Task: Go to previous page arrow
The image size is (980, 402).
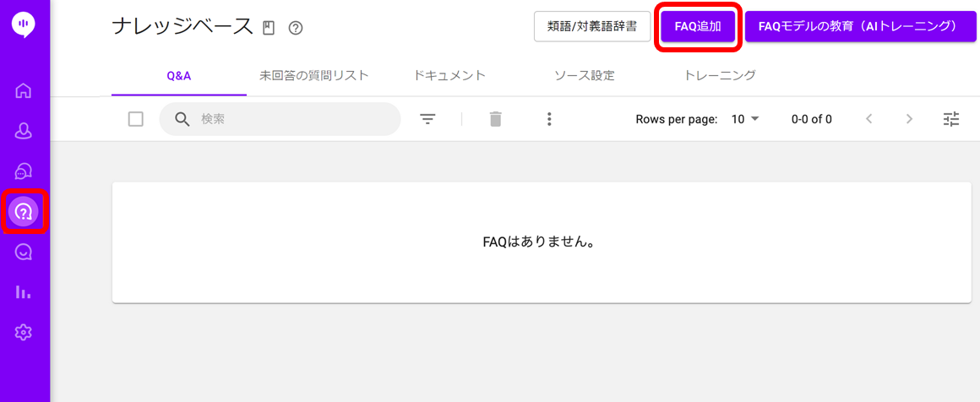Action: click(x=868, y=119)
